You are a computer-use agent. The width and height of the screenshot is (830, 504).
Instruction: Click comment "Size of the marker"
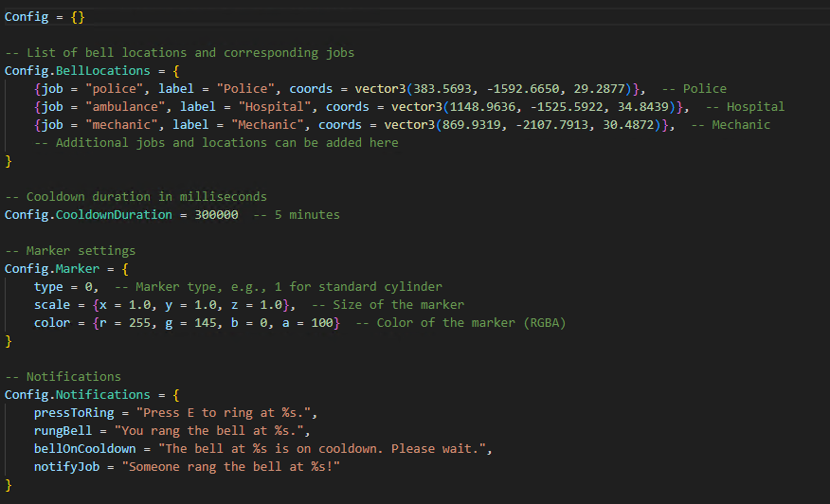coord(399,305)
